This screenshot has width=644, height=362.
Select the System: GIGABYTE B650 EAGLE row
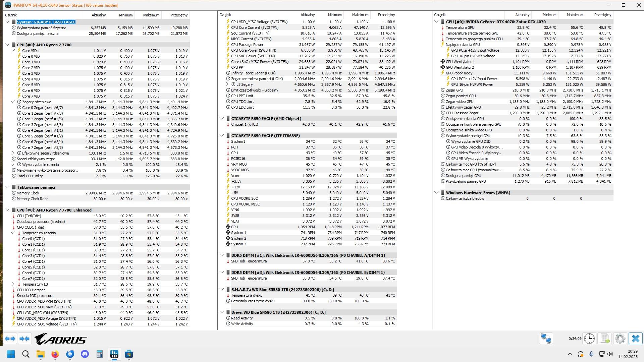pyautogui.click(x=46, y=22)
